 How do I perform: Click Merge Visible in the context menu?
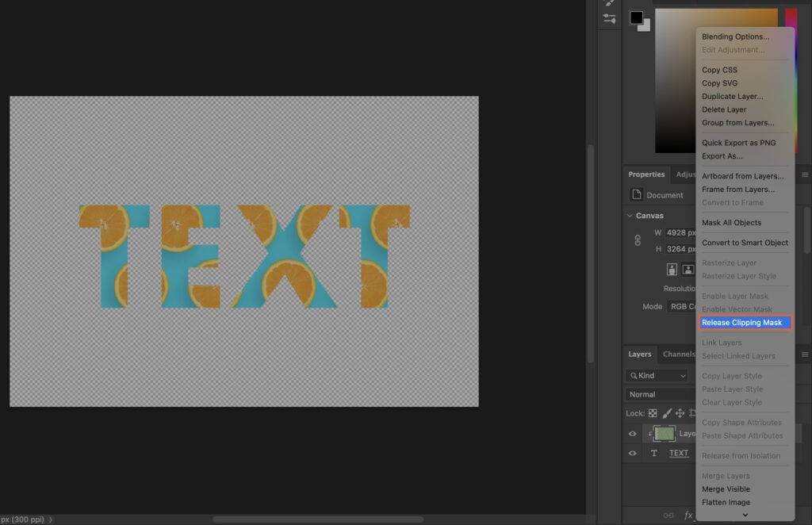726,489
